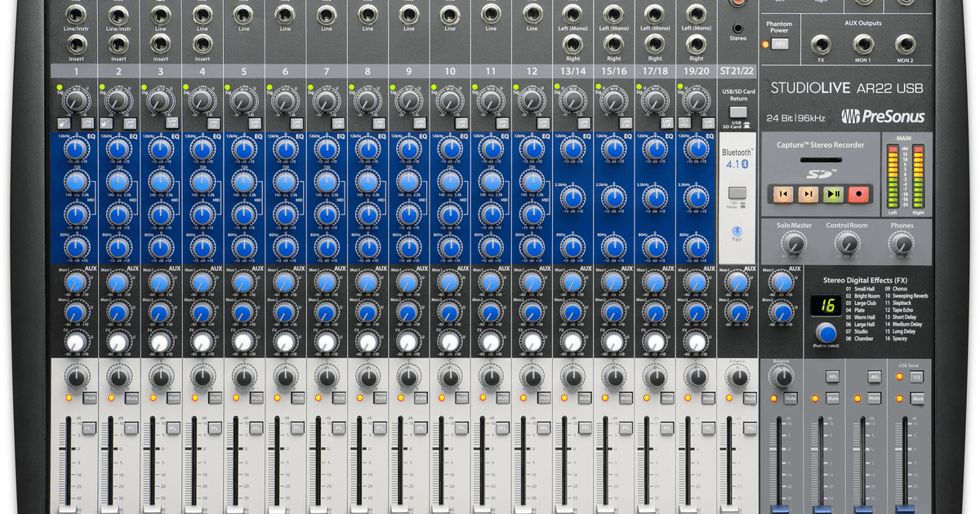Tap the Capture recorder play/pause button
This screenshot has width=980, height=514.
pyautogui.click(x=833, y=194)
